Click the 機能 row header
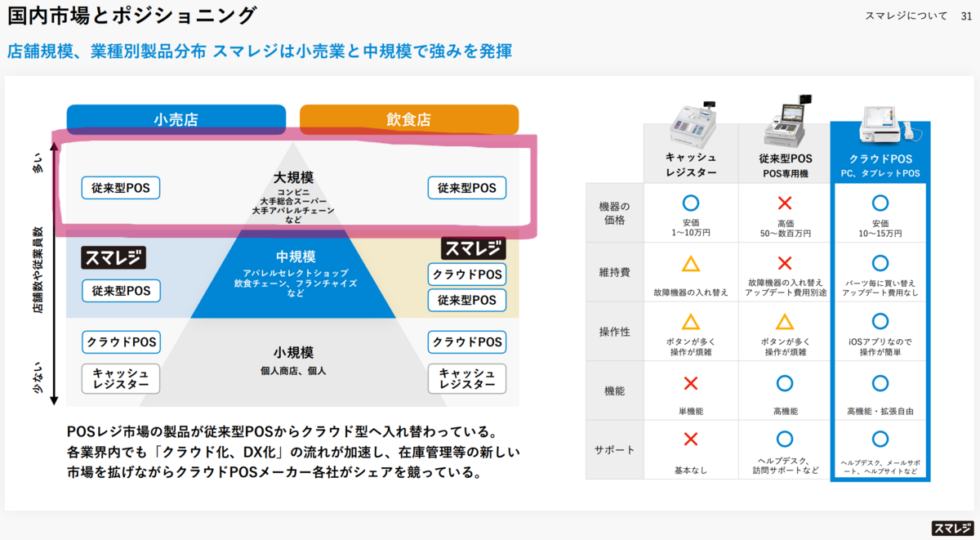Image resolution: width=980 pixels, height=540 pixels. tap(614, 390)
